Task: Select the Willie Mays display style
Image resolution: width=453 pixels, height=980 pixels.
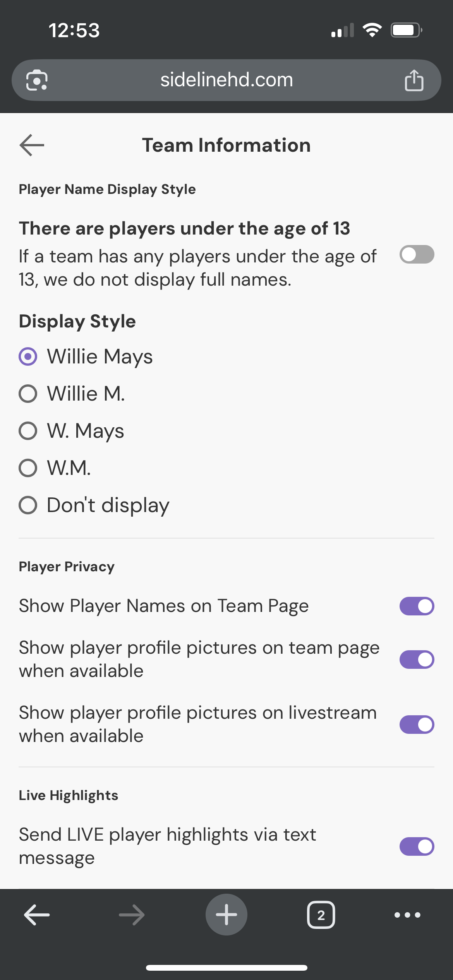Action: 28,356
